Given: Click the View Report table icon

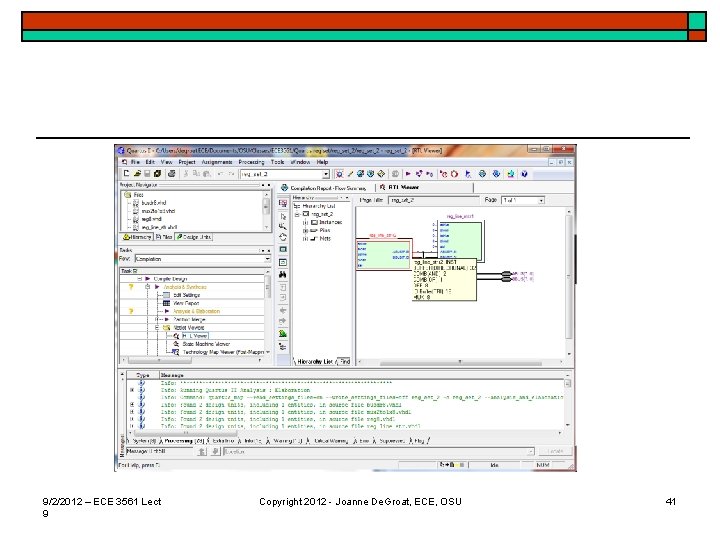Looking at the screenshot, I should [x=166, y=303].
